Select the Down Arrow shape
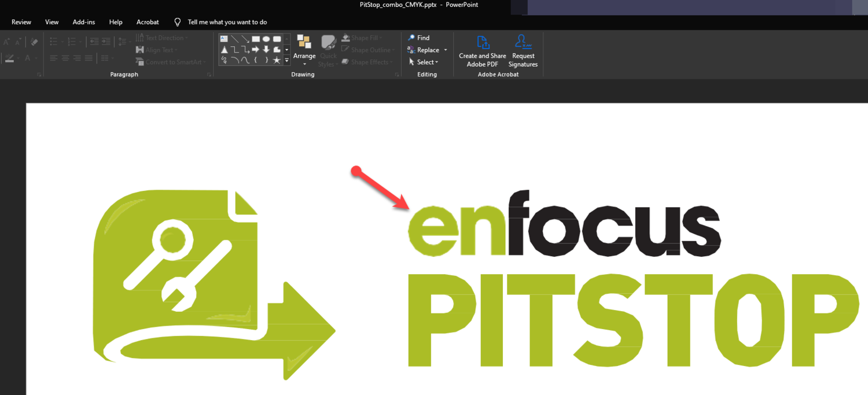 coord(266,50)
